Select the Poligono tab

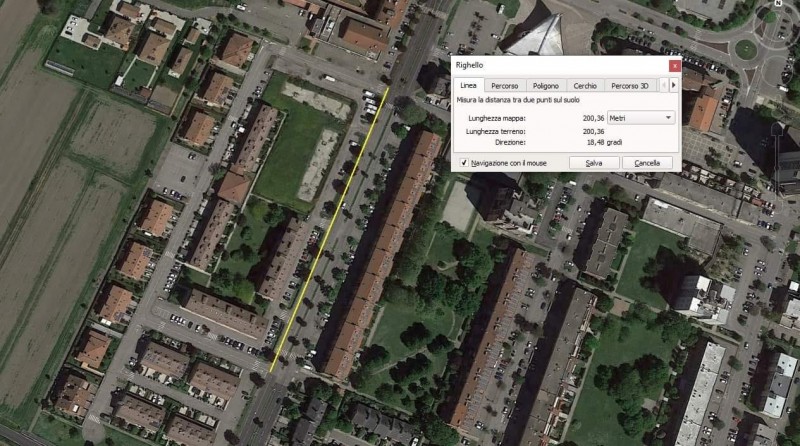[545, 86]
